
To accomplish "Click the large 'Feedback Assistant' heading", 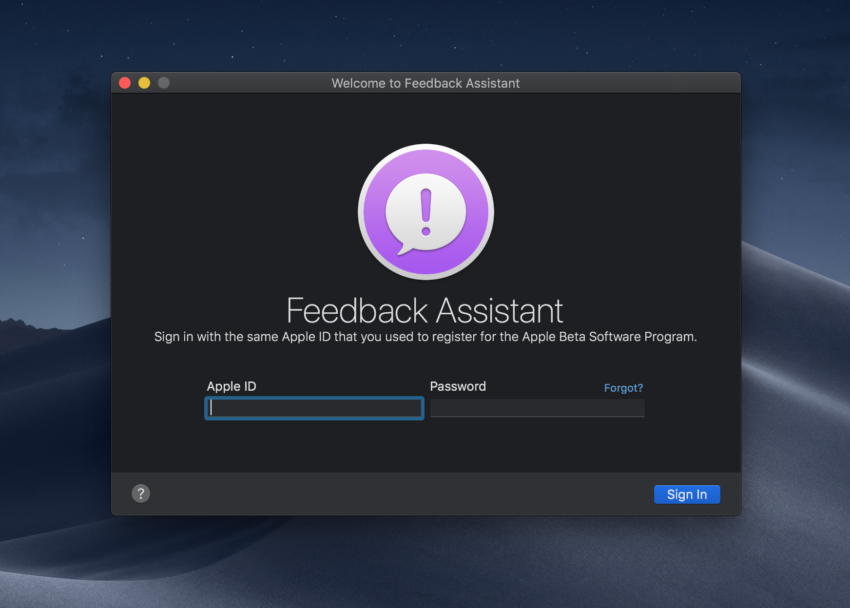I will 425,311.
